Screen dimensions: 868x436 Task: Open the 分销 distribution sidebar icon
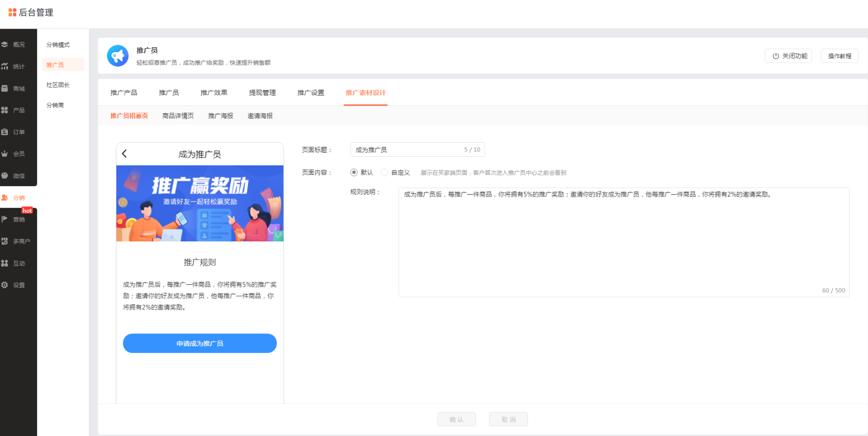click(5, 198)
